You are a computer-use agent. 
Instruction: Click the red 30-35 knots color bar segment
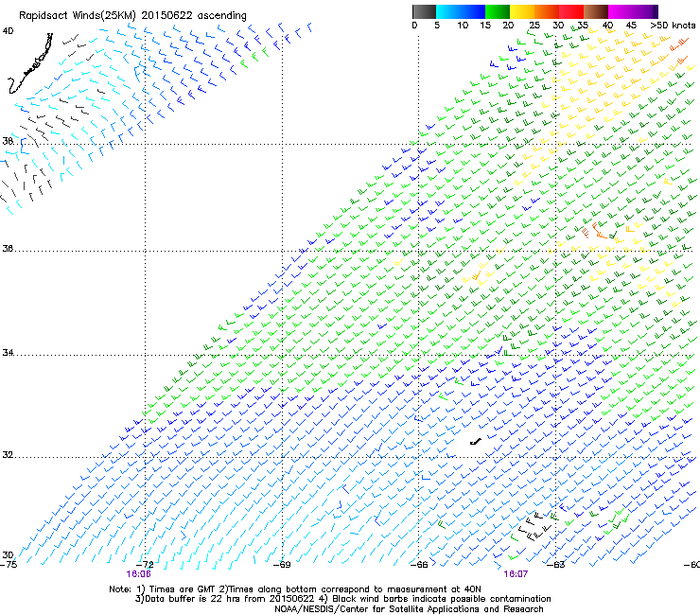click(x=571, y=11)
